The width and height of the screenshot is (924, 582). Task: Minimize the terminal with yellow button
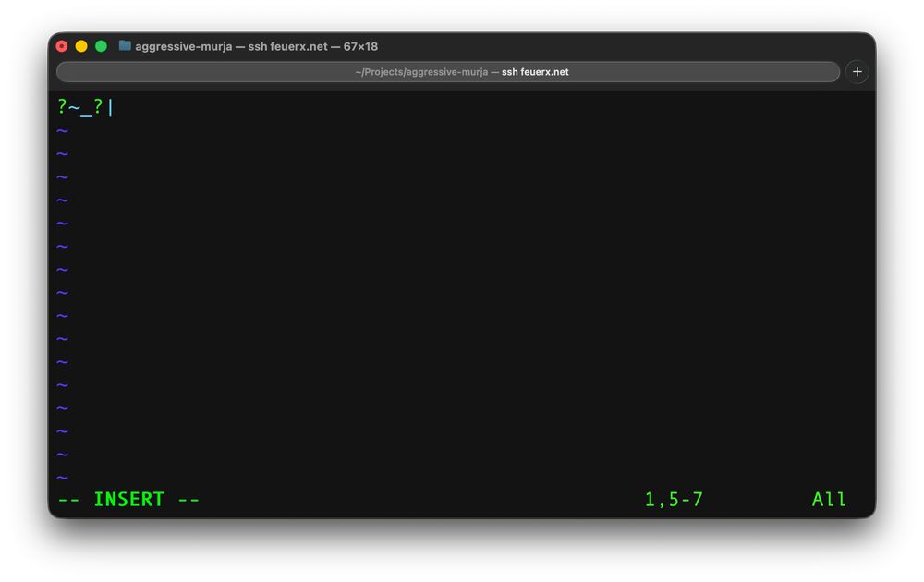[81, 46]
